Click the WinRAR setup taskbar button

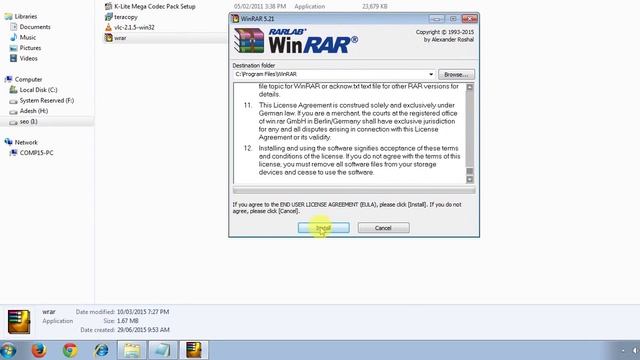coord(193,350)
